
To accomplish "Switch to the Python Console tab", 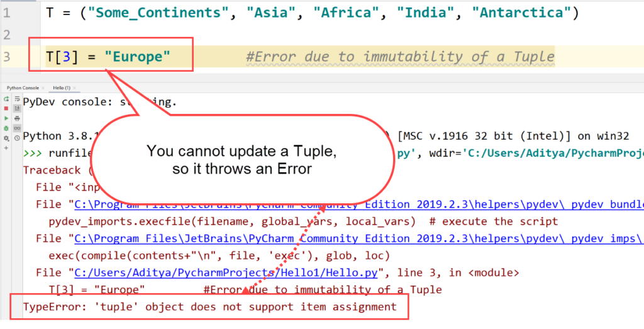I will [23, 88].
